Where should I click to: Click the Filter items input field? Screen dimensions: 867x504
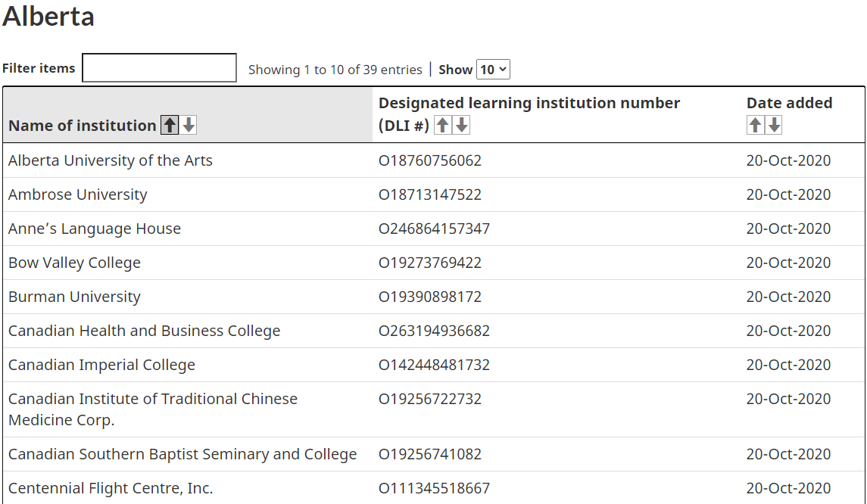click(x=159, y=68)
